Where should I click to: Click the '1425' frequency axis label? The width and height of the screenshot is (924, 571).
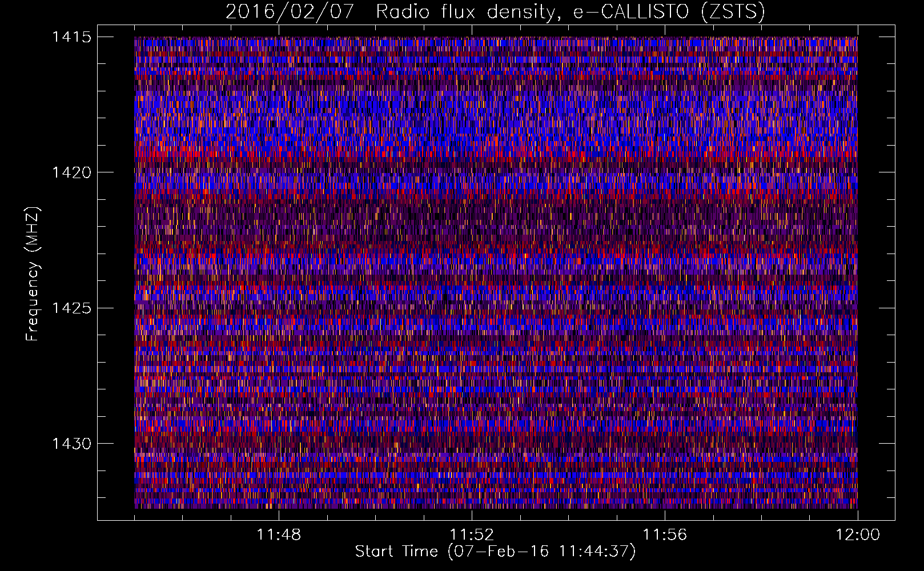point(72,308)
